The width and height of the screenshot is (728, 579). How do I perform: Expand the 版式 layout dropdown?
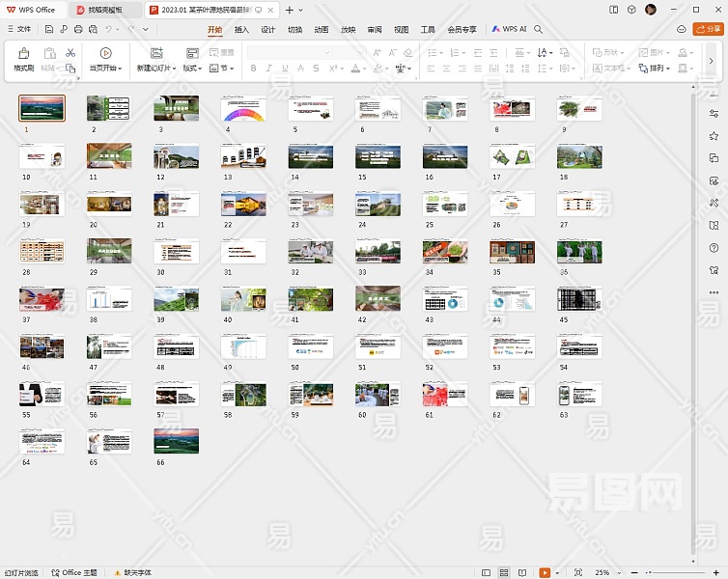pyautogui.click(x=192, y=69)
